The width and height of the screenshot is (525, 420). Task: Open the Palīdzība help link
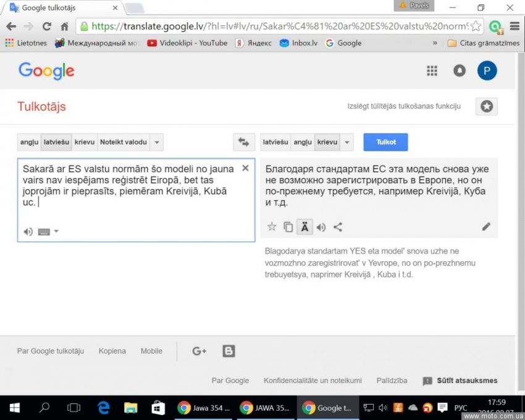click(392, 380)
